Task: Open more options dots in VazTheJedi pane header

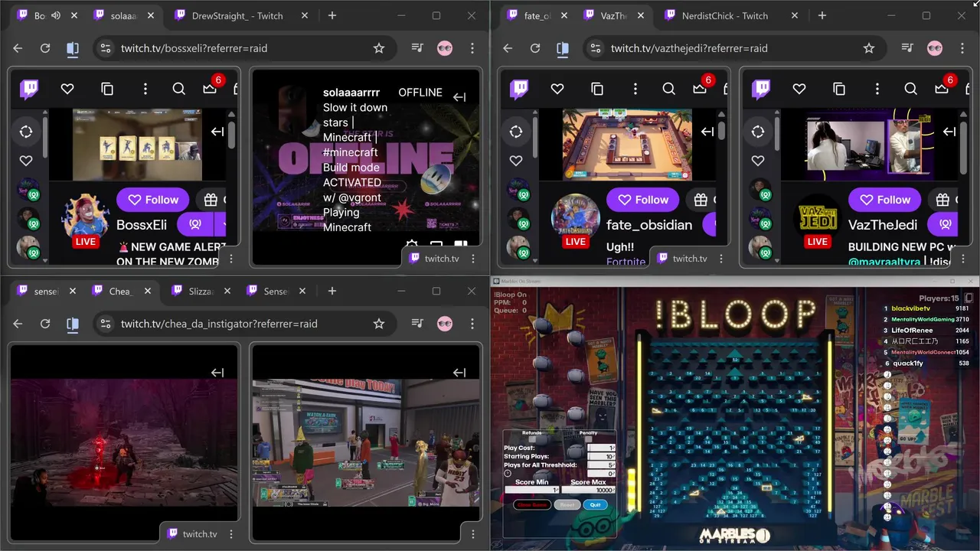Action: [877, 89]
